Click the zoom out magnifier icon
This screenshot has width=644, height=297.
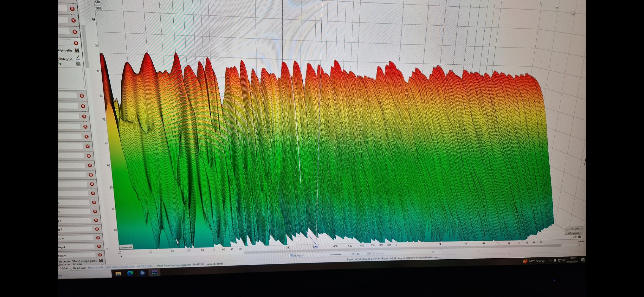pyautogui.click(x=575, y=237)
